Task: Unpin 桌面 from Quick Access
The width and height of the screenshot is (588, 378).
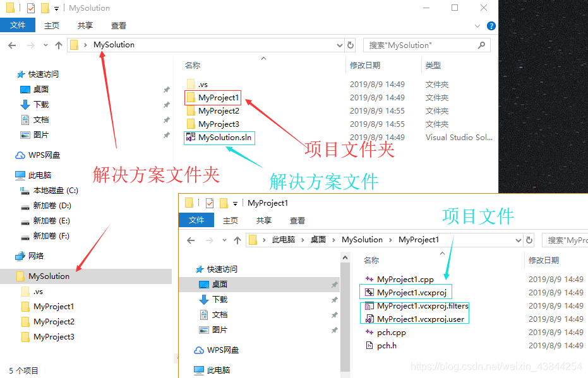Action: [166, 89]
